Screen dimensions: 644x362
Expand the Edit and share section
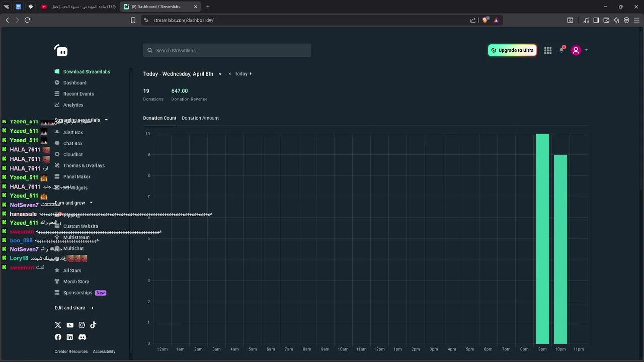point(92,308)
